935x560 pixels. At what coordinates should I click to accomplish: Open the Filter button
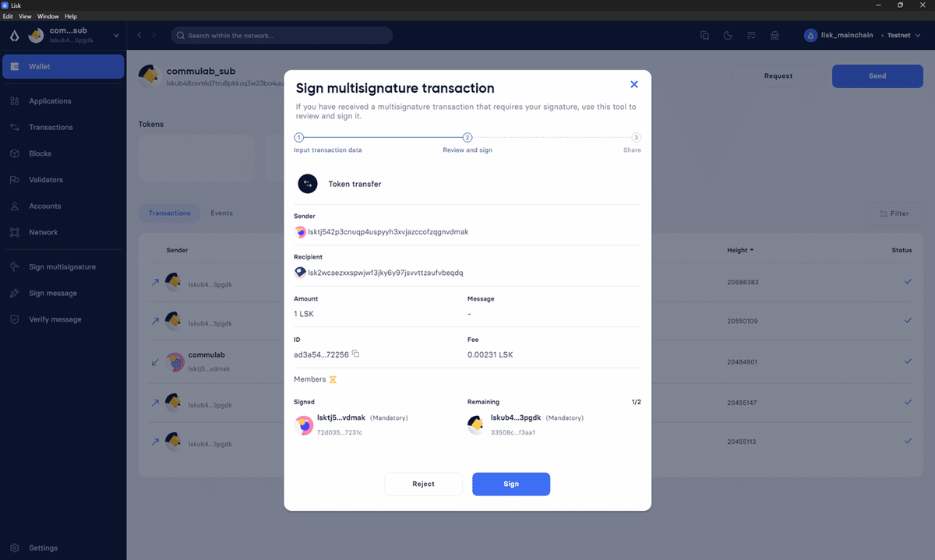[894, 213]
